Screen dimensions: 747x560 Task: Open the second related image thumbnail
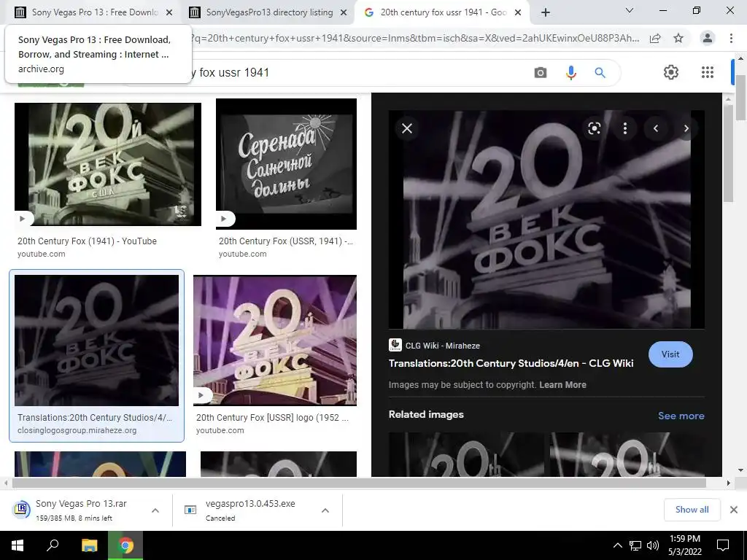[627, 454]
